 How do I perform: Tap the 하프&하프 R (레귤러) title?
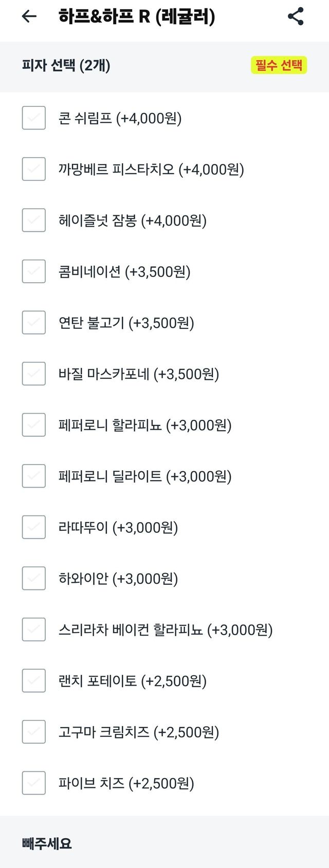(137, 17)
